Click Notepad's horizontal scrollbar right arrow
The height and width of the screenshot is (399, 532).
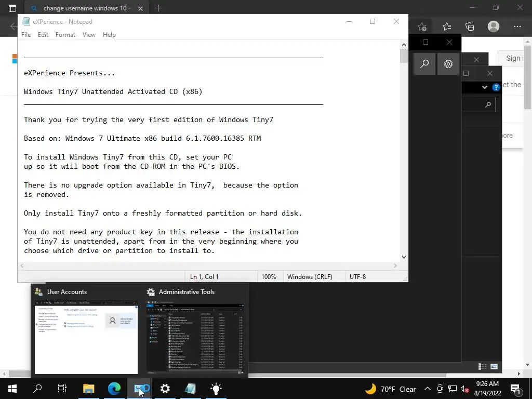click(x=395, y=266)
